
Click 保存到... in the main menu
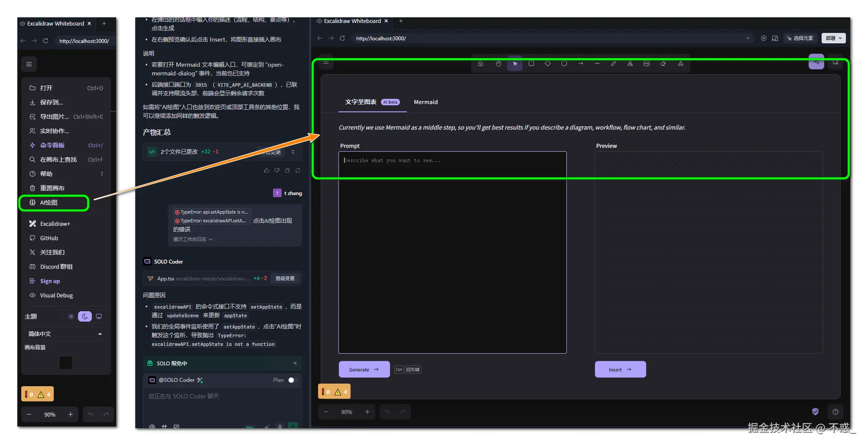click(x=66, y=102)
